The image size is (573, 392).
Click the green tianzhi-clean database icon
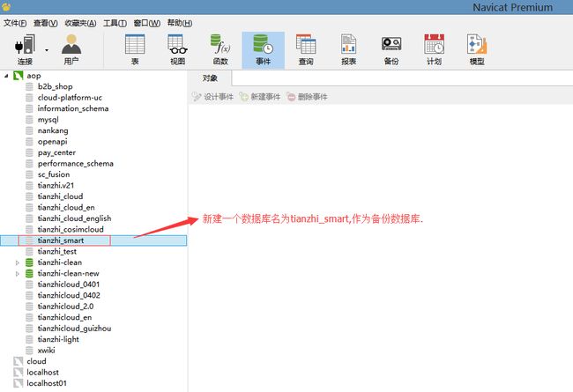pos(29,263)
